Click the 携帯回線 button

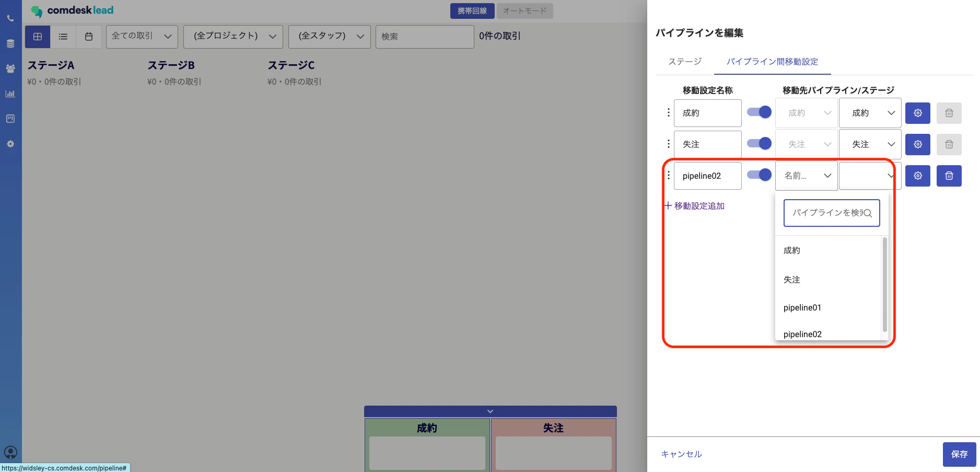(472, 11)
